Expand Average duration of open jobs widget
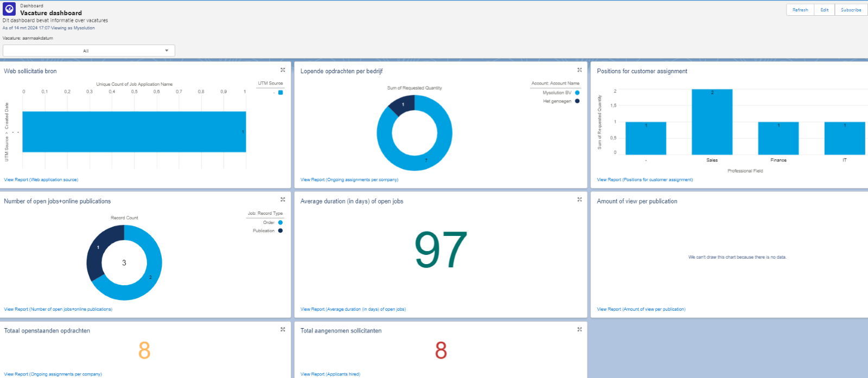The width and height of the screenshot is (868, 378). (x=579, y=200)
